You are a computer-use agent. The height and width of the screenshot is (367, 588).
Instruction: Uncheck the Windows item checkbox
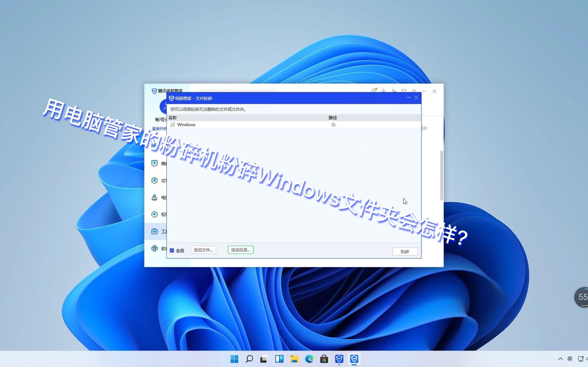click(x=173, y=125)
